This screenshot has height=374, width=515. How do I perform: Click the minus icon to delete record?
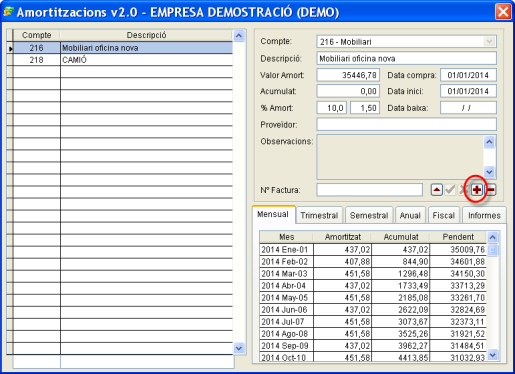click(491, 190)
